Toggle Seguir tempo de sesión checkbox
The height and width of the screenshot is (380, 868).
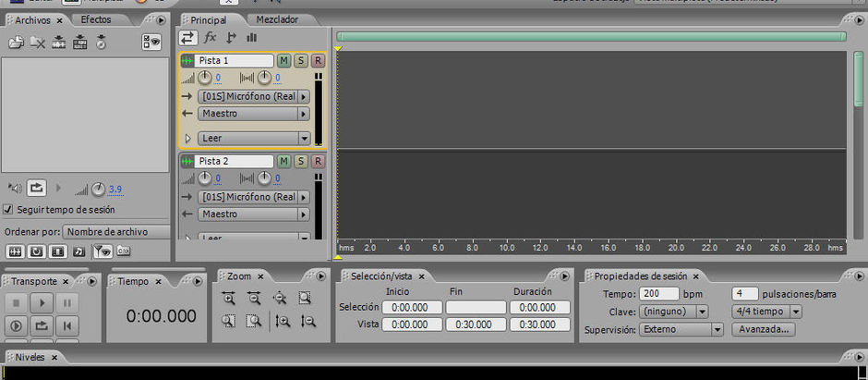click(x=7, y=209)
